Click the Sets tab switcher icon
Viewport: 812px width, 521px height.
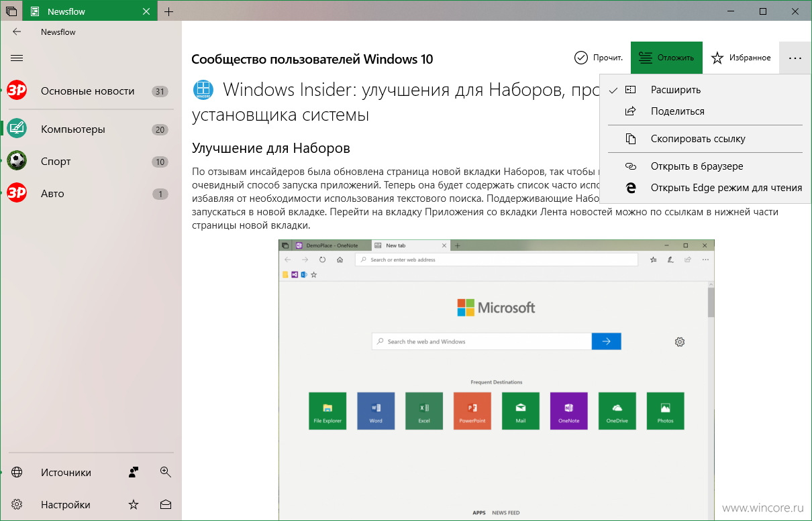[11, 11]
